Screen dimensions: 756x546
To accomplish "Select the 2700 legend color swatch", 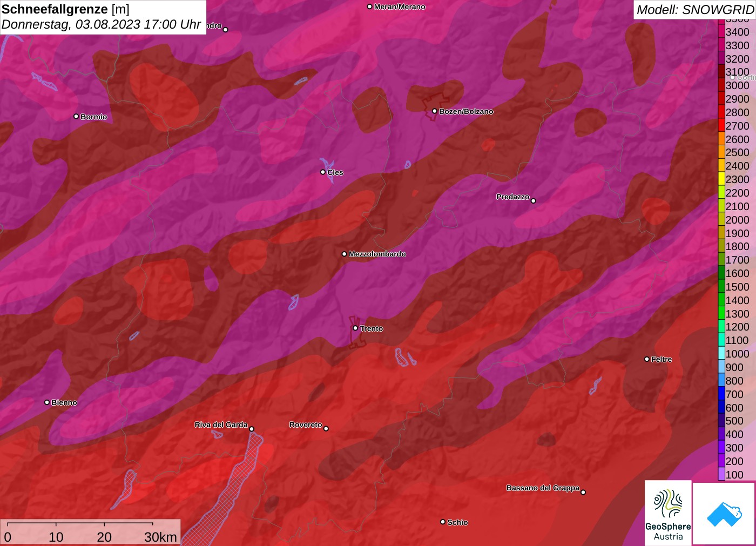I will click(x=721, y=126).
